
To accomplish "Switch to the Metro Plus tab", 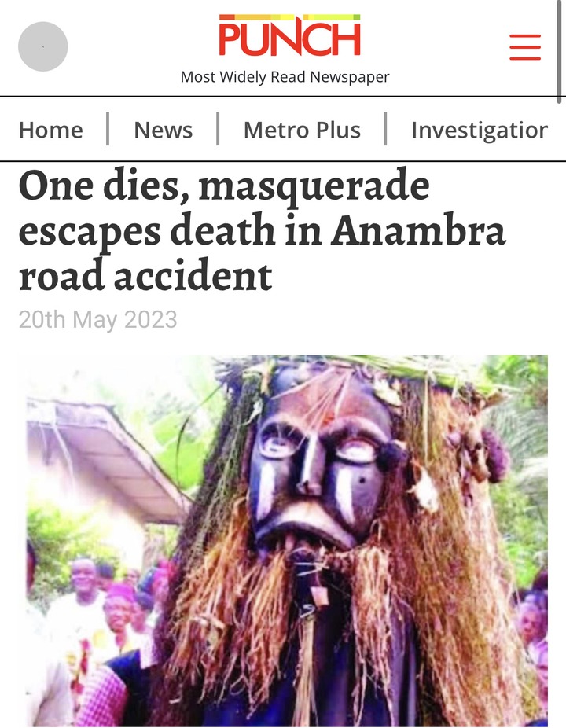I will pyautogui.click(x=302, y=130).
